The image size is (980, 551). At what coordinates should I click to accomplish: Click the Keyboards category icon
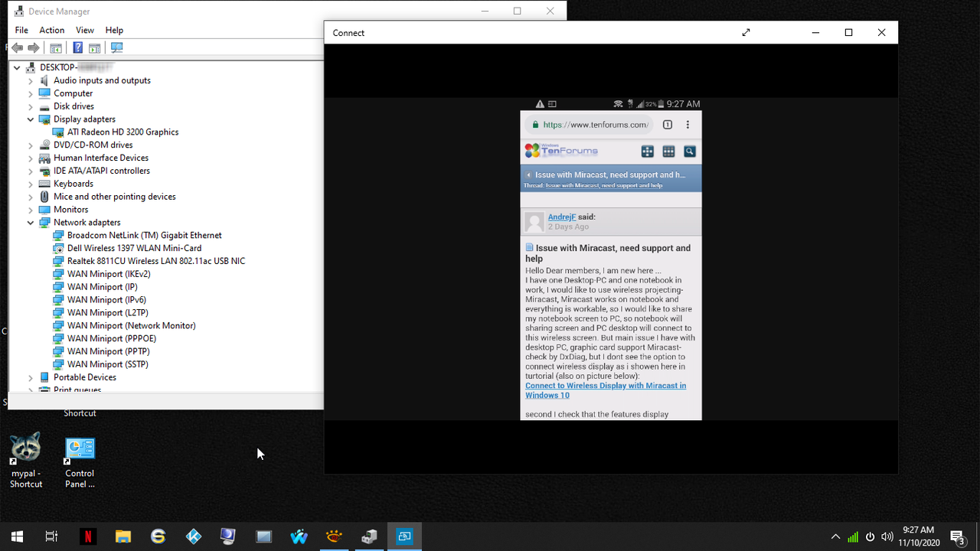click(x=44, y=184)
